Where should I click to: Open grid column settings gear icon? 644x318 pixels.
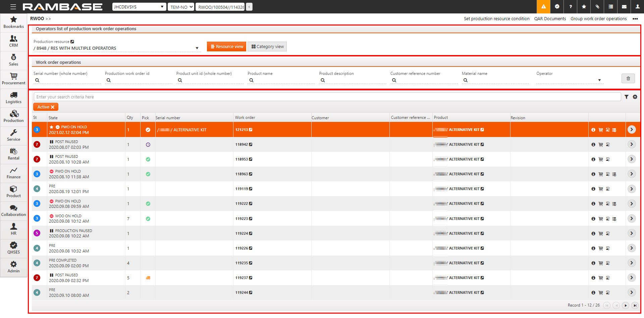click(635, 97)
